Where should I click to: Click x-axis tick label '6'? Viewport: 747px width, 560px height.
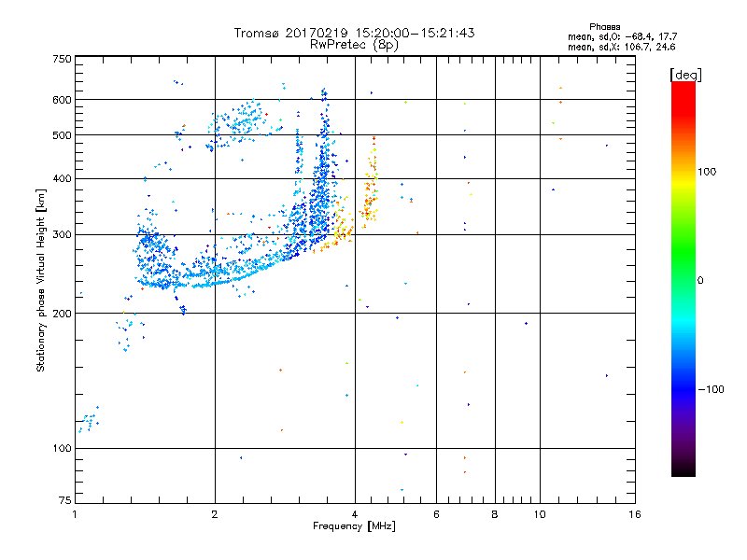[436, 514]
